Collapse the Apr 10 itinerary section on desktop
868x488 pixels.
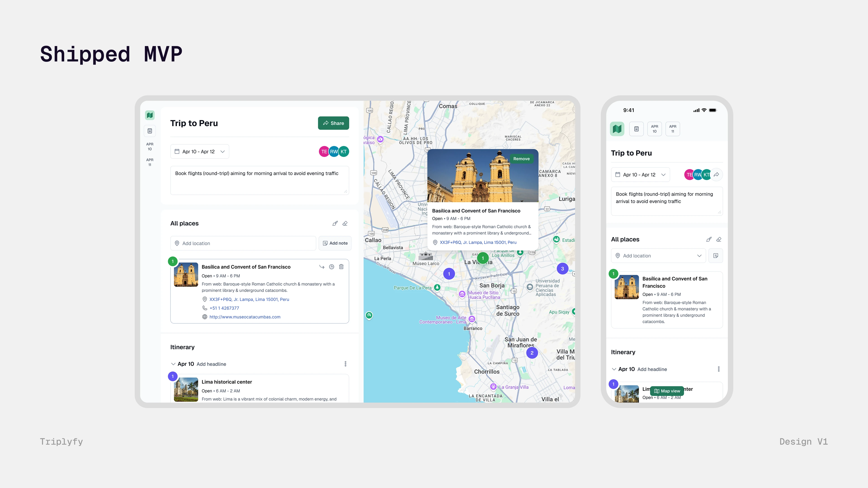(173, 364)
